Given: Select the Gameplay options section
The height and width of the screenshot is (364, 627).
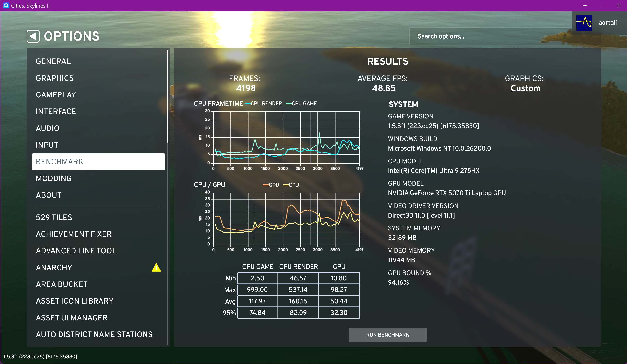Looking at the screenshot, I should tap(98, 95).
